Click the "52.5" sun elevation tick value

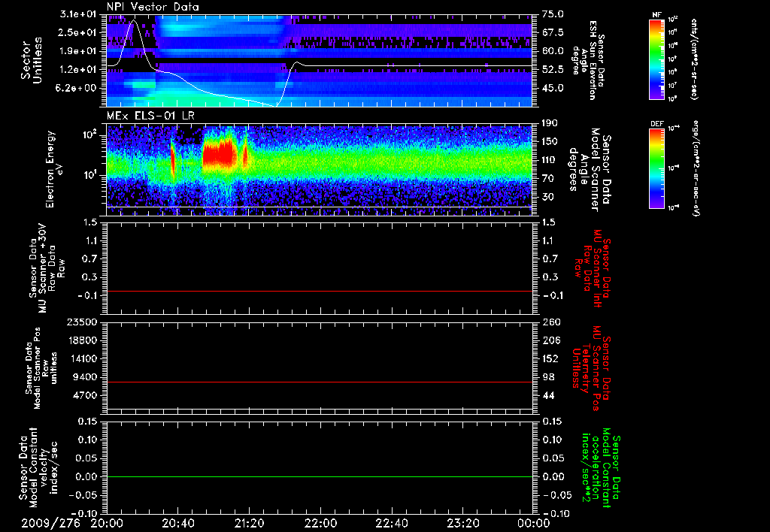553,70
